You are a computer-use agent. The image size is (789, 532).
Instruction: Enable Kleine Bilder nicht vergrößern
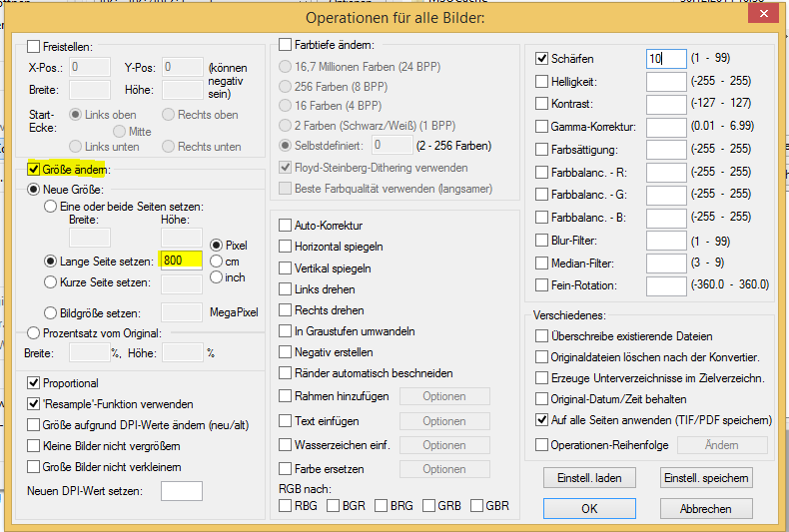34,445
